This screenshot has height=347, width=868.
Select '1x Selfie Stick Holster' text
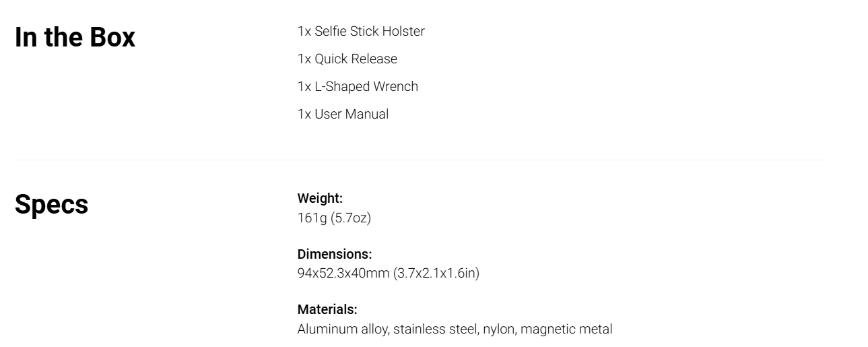pos(361,32)
